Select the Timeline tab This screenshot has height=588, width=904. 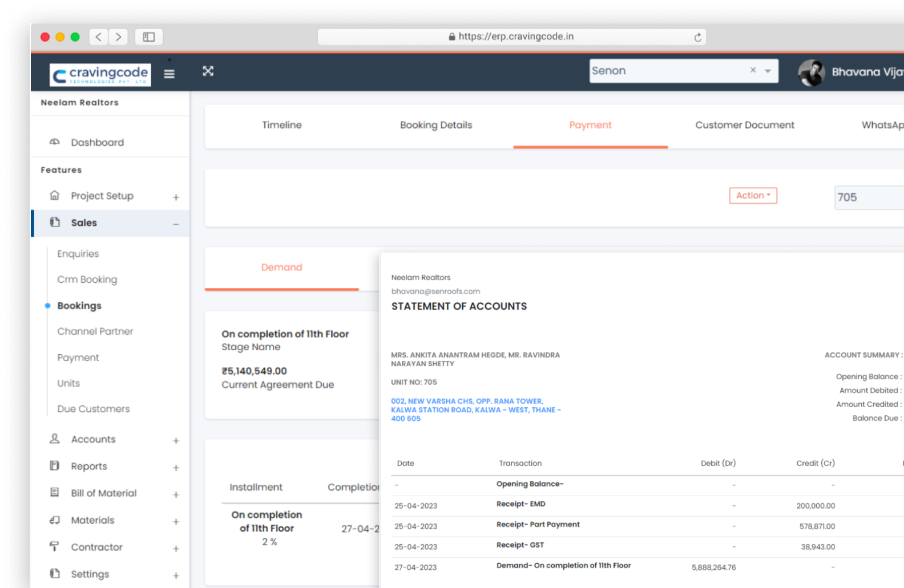click(282, 125)
